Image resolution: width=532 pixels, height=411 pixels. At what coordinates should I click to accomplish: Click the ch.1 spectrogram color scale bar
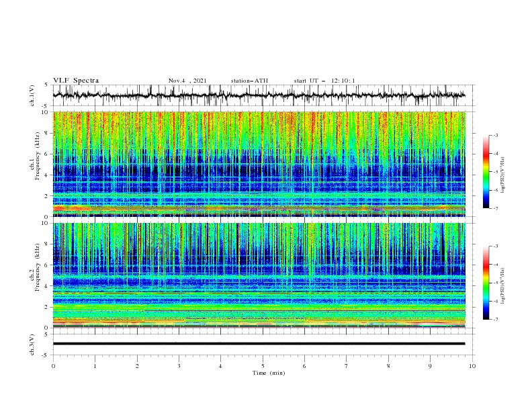click(x=486, y=172)
